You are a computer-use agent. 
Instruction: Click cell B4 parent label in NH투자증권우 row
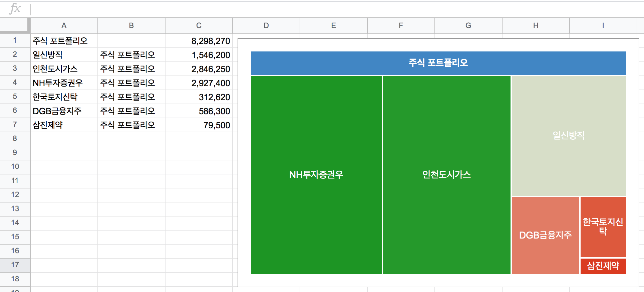pyautogui.click(x=131, y=83)
